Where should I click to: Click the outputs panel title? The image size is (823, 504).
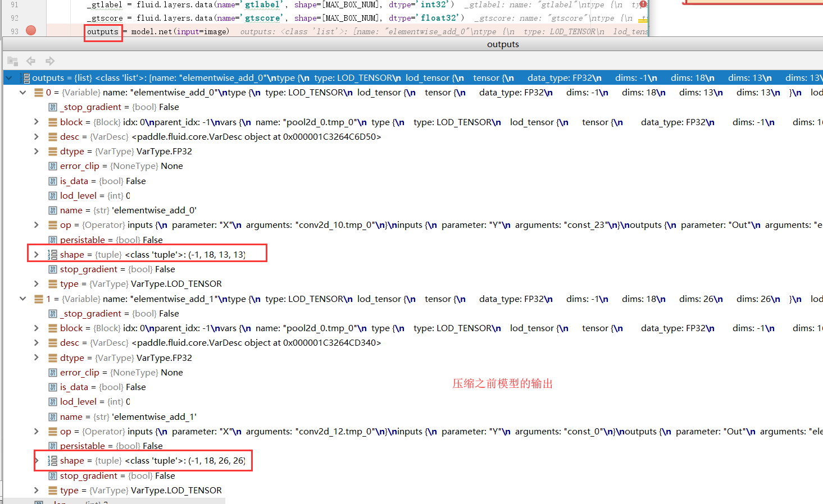tap(503, 44)
